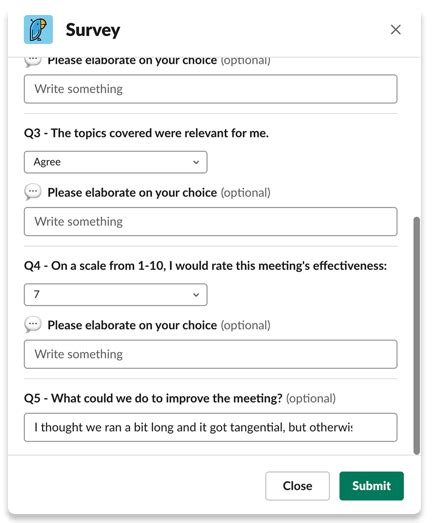Focus the Write something field above Q3

click(x=210, y=89)
